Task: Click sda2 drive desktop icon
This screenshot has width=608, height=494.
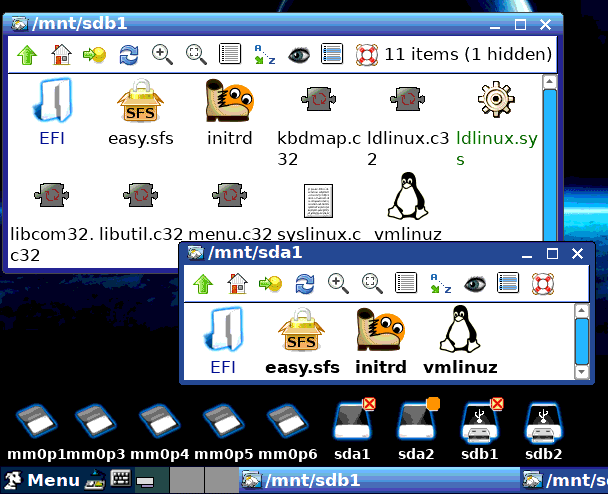Action: tap(416, 430)
